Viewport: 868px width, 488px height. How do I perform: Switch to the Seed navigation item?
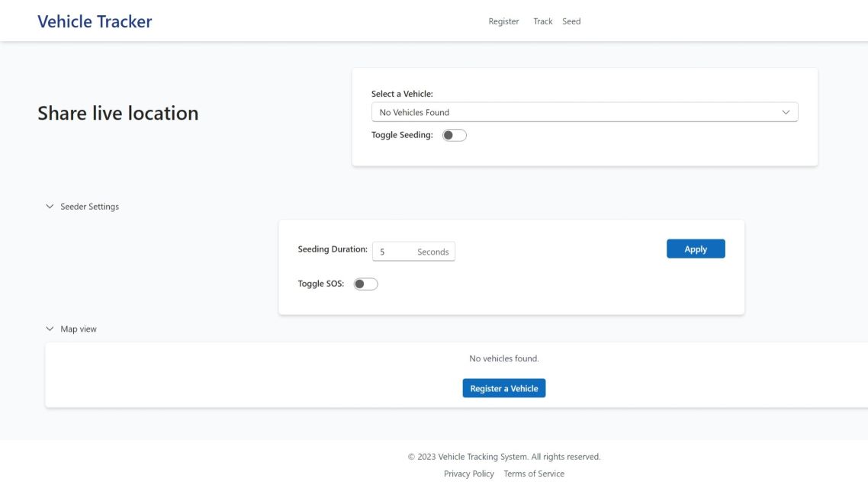pyautogui.click(x=571, y=21)
